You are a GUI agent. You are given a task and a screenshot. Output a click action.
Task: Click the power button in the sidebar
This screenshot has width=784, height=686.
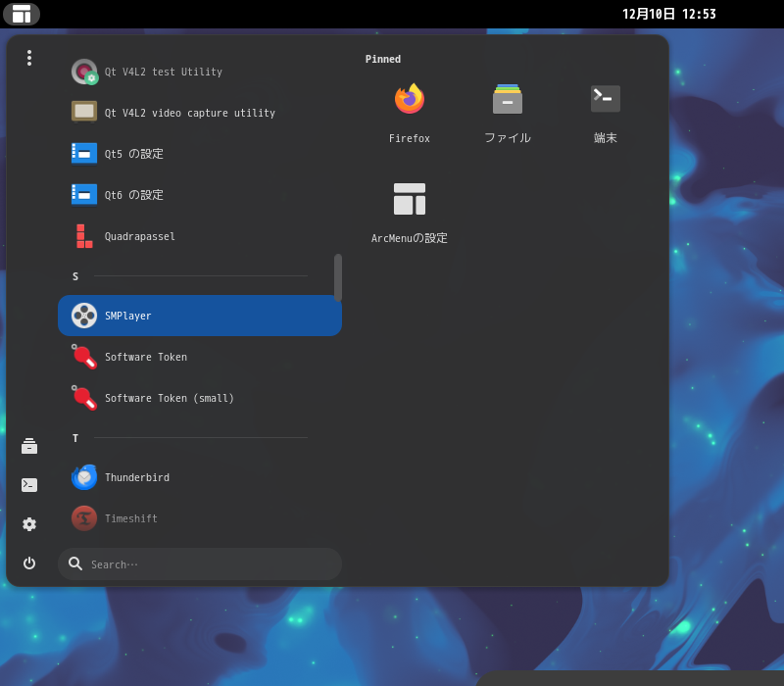pyautogui.click(x=28, y=563)
